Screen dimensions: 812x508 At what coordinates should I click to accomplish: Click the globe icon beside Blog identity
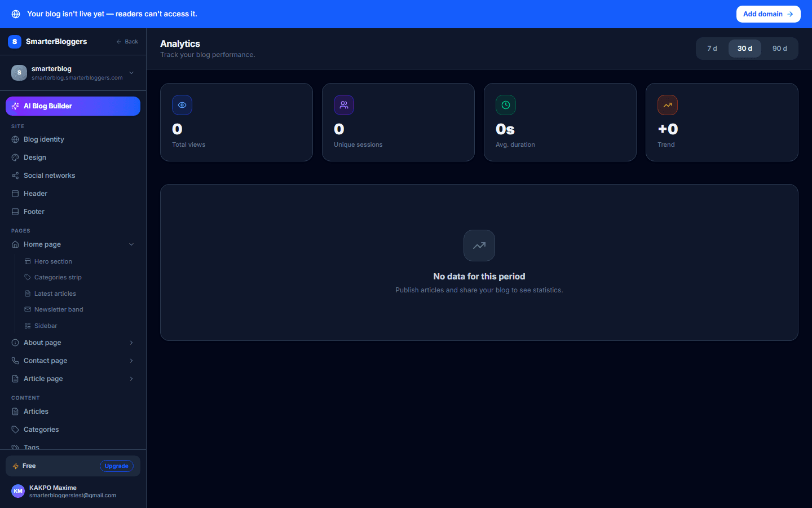pyautogui.click(x=15, y=139)
